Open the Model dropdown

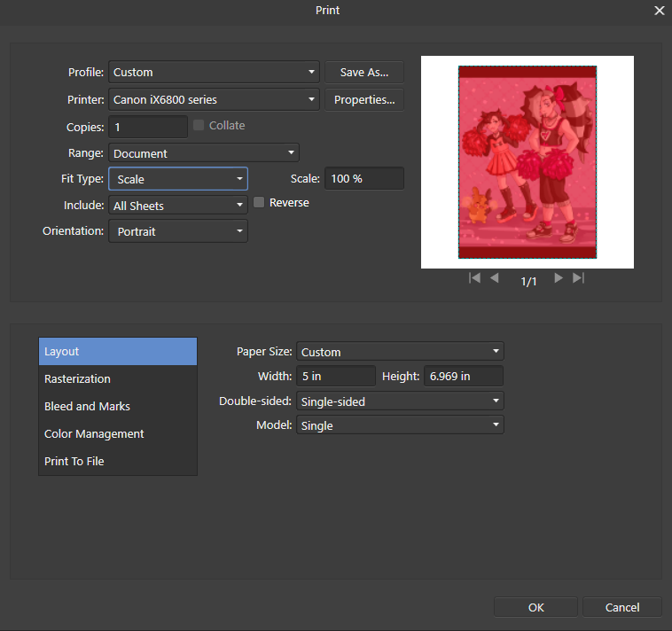point(400,425)
